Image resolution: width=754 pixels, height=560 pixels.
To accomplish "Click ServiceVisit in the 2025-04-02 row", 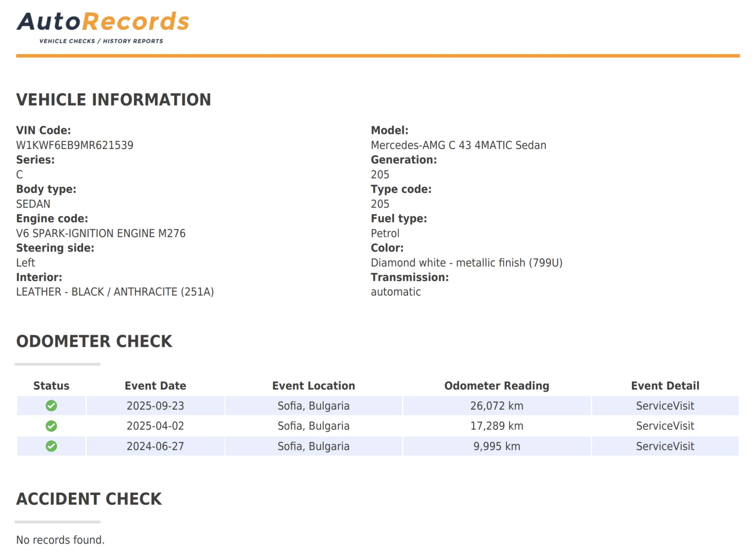I will tap(665, 426).
